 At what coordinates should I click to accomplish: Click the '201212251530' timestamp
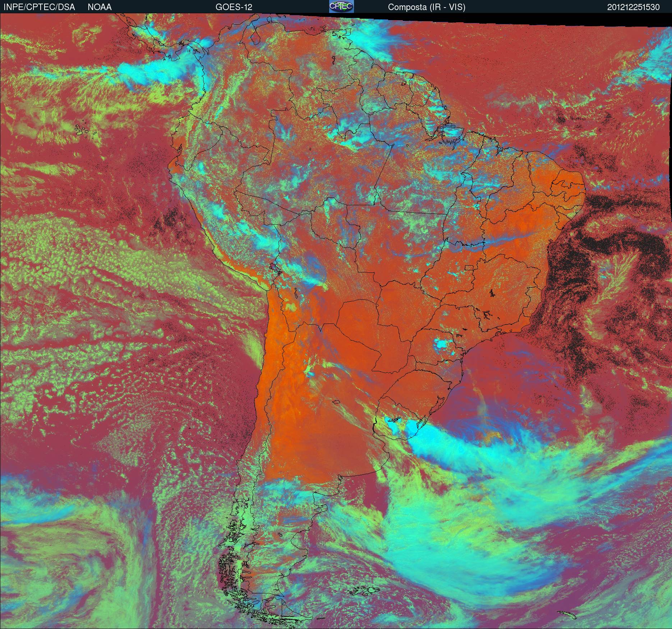click(x=634, y=7)
